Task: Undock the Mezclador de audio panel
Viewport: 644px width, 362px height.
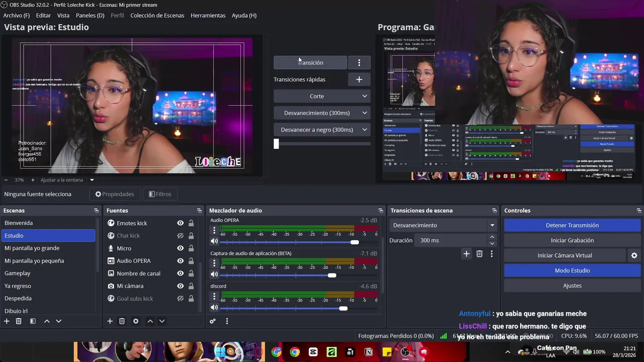Action: pos(380,211)
